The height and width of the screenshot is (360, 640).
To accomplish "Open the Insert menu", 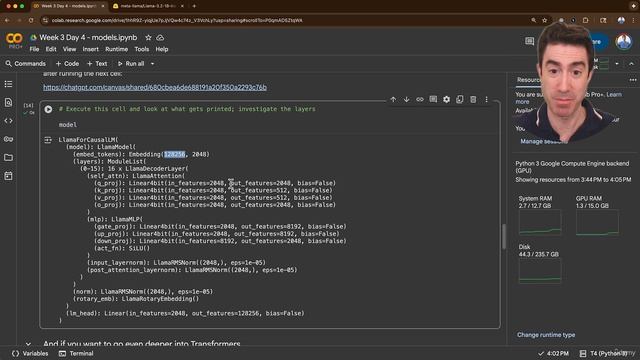I will point(90,49).
